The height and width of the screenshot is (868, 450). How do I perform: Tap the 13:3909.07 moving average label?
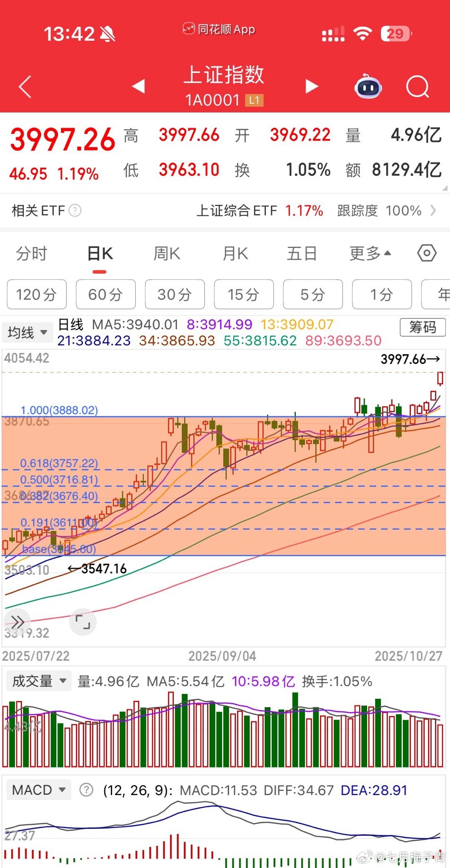tap(297, 324)
